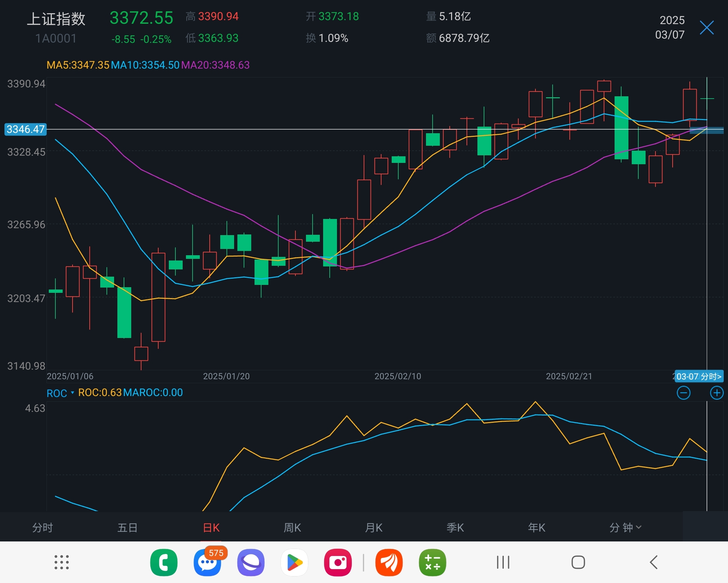Viewport: 728px width, 583px height.
Task: Open the orange stock app icon
Action: (389, 563)
